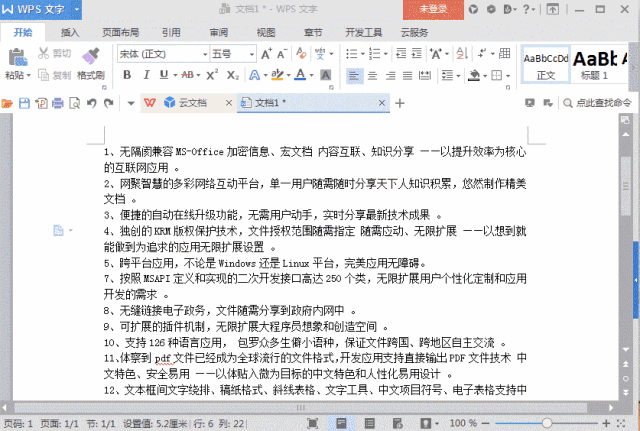
Task: Decrease font size
Action: pyautogui.click(x=282, y=54)
